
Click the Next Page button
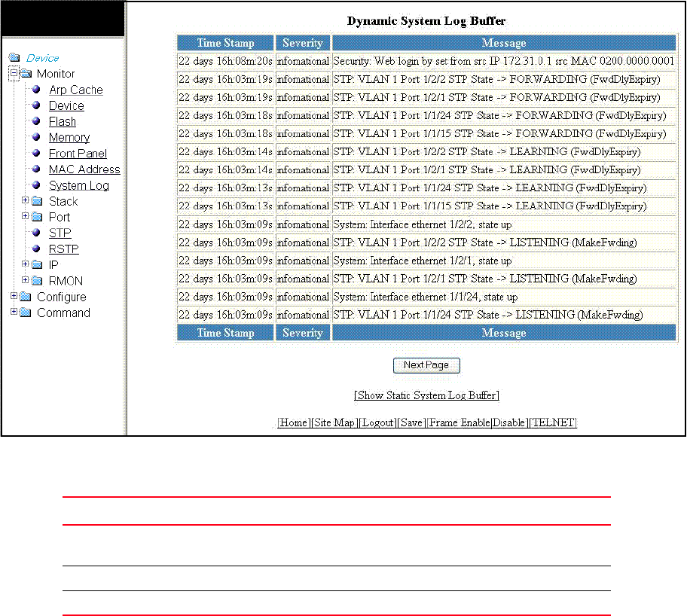426,365
